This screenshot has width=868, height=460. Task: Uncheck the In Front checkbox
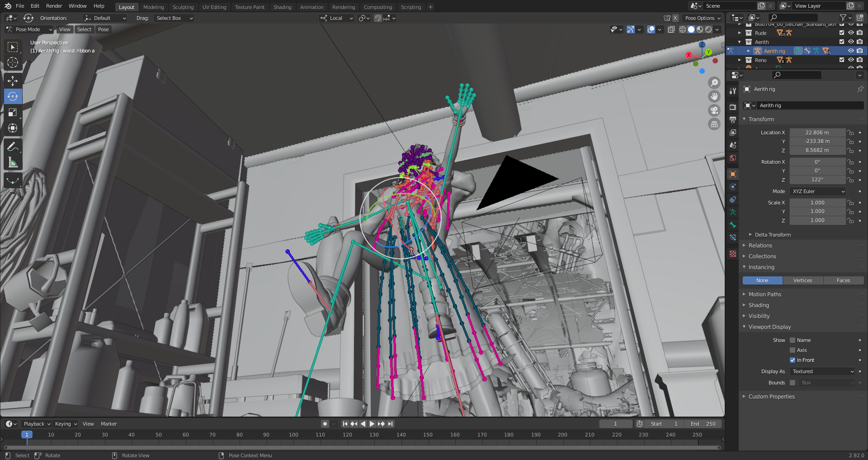793,360
